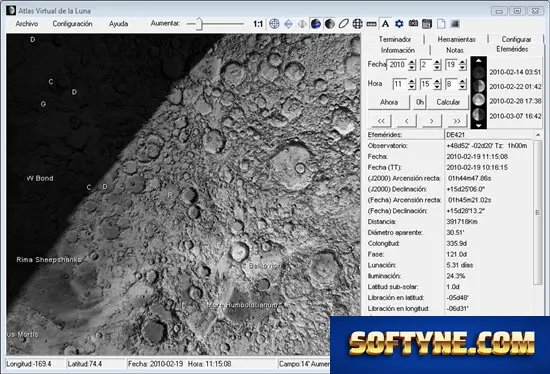The width and height of the screenshot is (550, 374).
Task: Click the double-arrow forward date button
Action: tap(456, 121)
